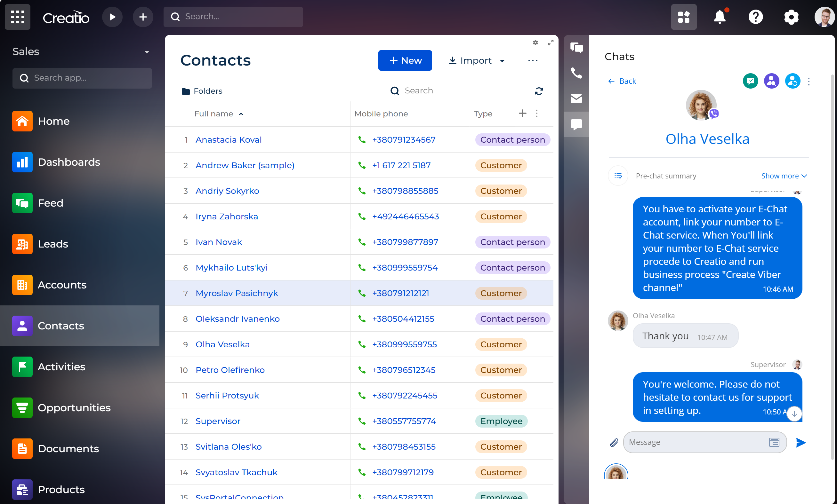Click inside the Message input field
This screenshot has height=504, width=837.
coord(696,442)
